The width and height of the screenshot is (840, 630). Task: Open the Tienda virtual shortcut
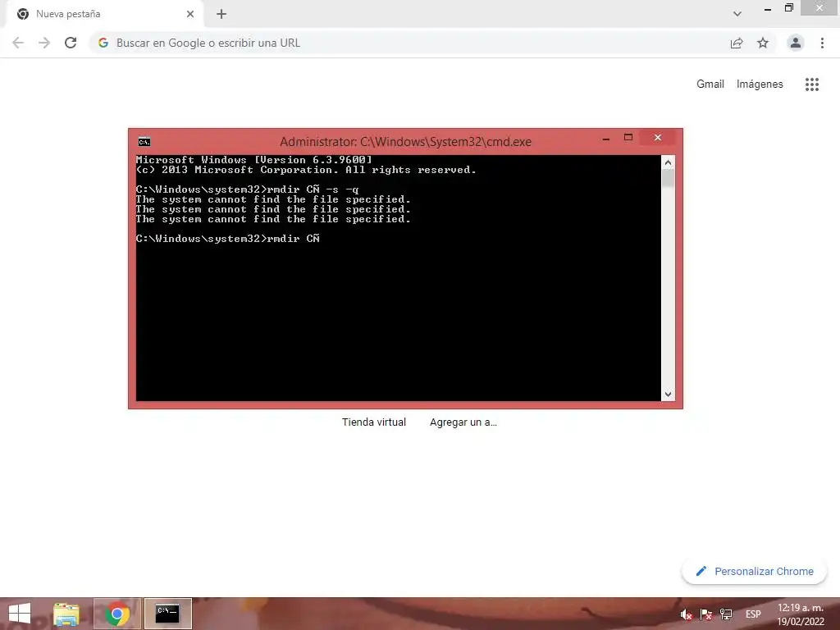pos(374,422)
